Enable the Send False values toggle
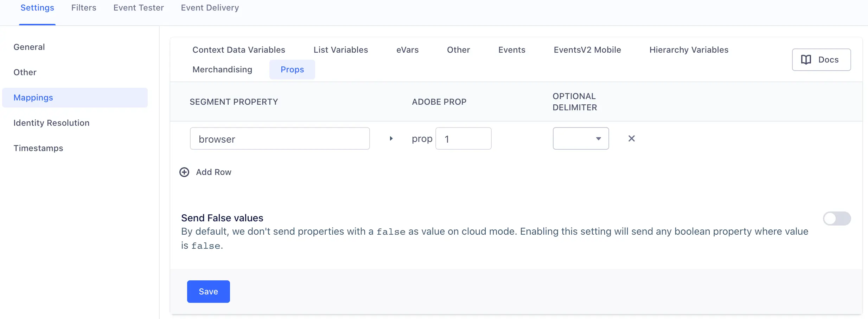The image size is (868, 319). 837,219
